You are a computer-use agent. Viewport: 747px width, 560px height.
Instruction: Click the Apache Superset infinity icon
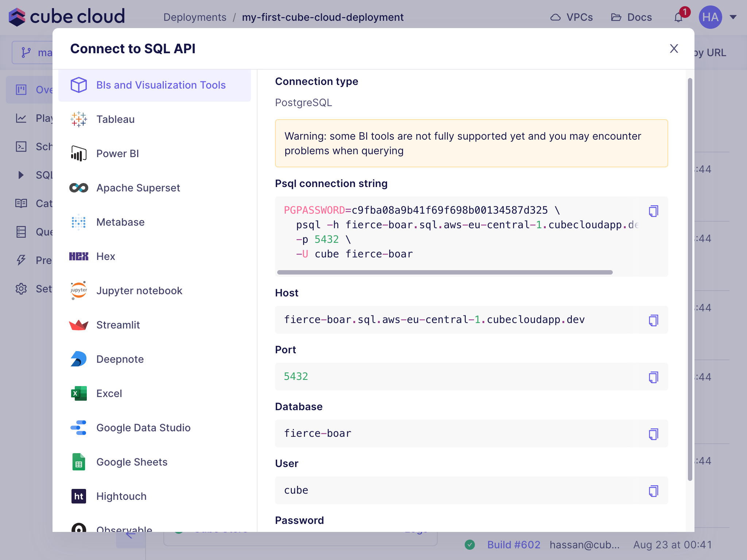click(79, 188)
